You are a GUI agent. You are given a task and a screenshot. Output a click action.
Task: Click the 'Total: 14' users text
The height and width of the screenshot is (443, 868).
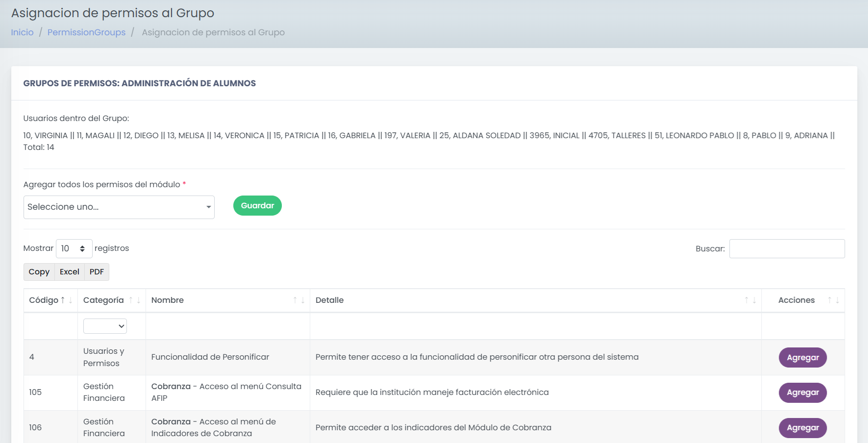[x=39, y=148]
